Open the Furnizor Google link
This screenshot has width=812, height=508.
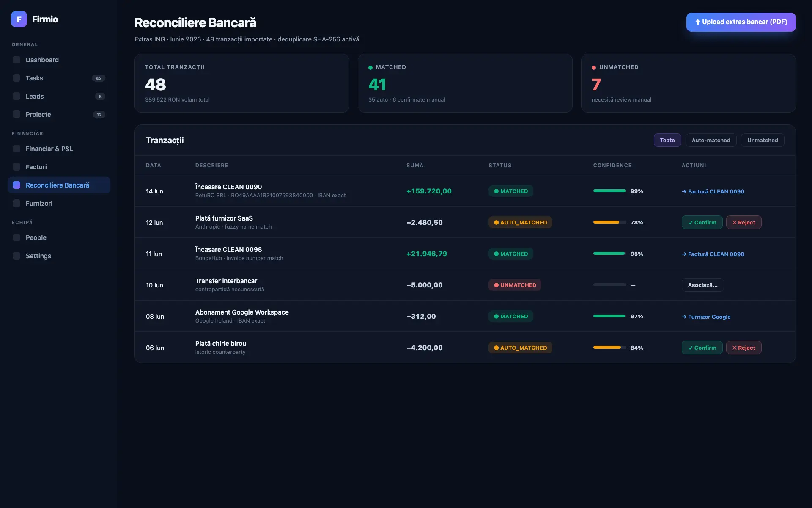706,317
